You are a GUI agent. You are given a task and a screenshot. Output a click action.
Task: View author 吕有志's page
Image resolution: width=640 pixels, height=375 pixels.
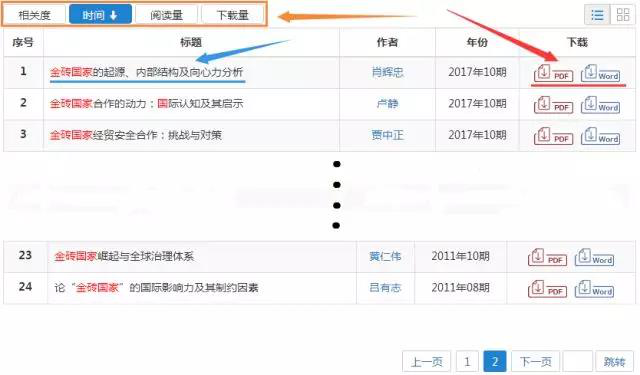point(385,288)
